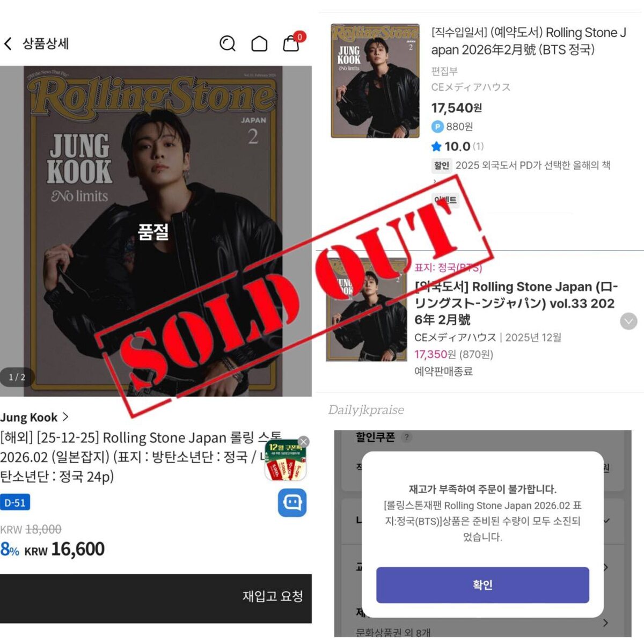Tap the 1 / 2 image page indicator
Viewport: 644px width, 644px height.
coord(17,377)
